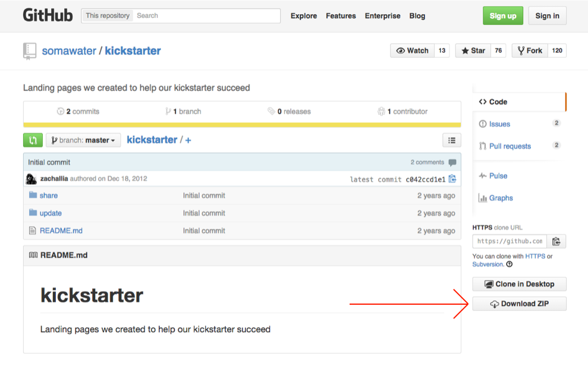Viewport: 588px width, 379px height.
Task: Open Enterprise in the top navigation
Action: point(382,15)
